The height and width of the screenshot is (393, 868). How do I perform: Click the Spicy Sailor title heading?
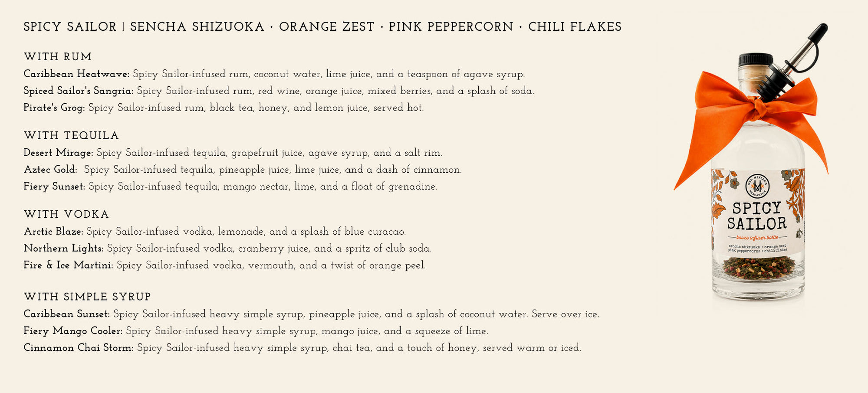coord(322,27)
